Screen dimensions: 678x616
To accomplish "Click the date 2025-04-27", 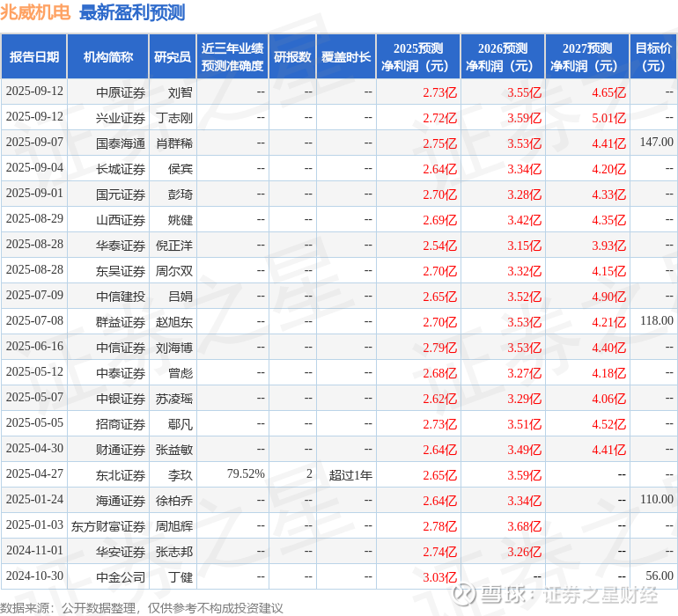I will (x=34, y=473).
